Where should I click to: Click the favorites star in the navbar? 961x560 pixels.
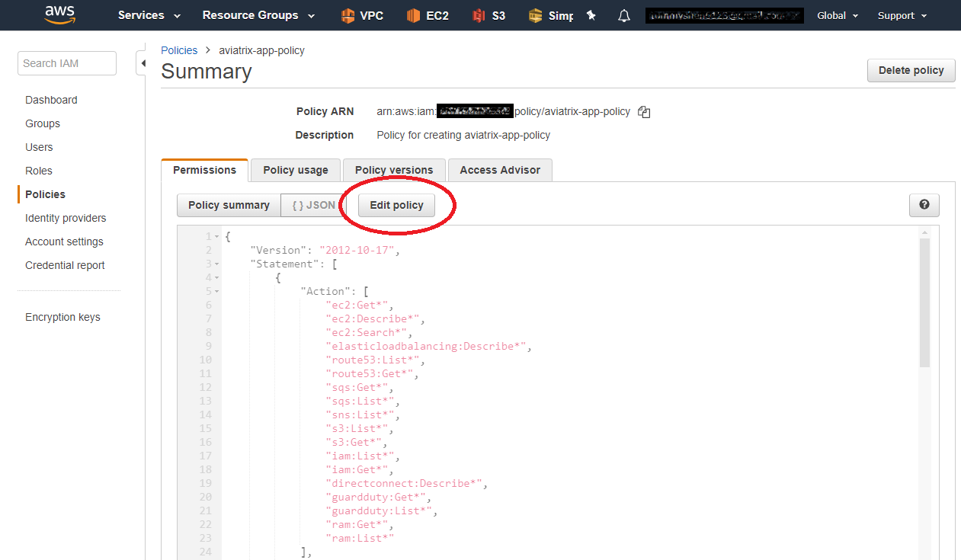click(591, 14)
